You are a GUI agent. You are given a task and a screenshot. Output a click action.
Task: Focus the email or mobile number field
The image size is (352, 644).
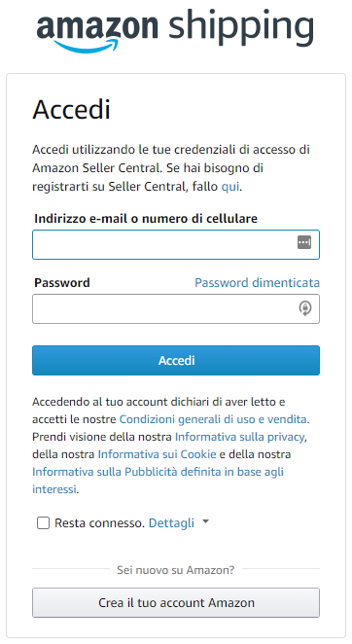click(x=176, y=244)
